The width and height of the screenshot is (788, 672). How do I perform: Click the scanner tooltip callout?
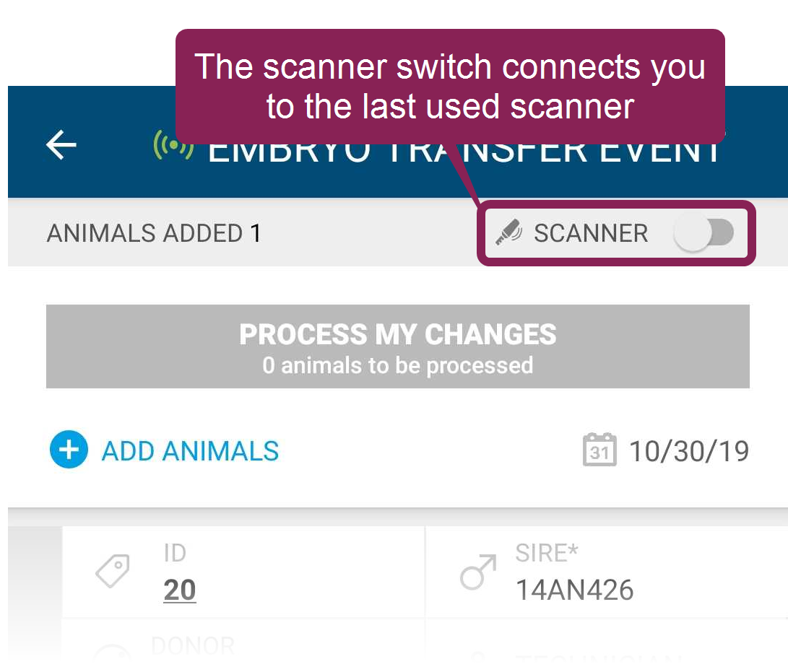click(450, 87)
